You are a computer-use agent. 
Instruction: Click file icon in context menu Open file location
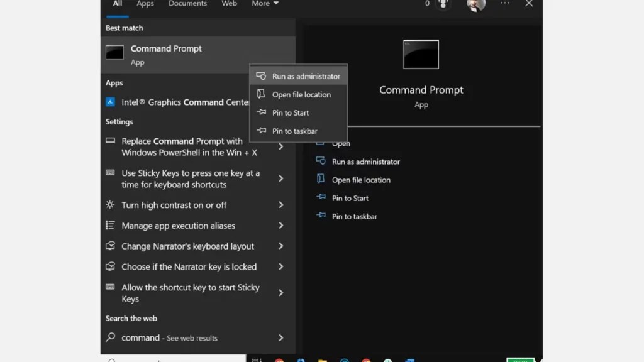click(x=261, y=94)
